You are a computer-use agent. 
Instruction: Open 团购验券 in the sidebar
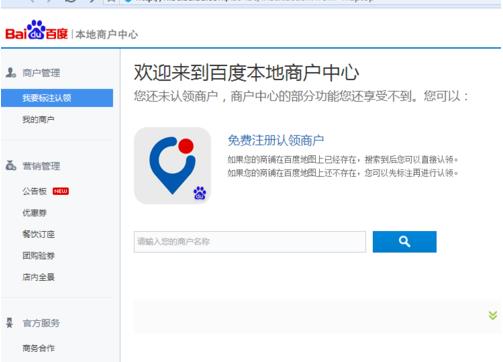[x=38, y=256]
